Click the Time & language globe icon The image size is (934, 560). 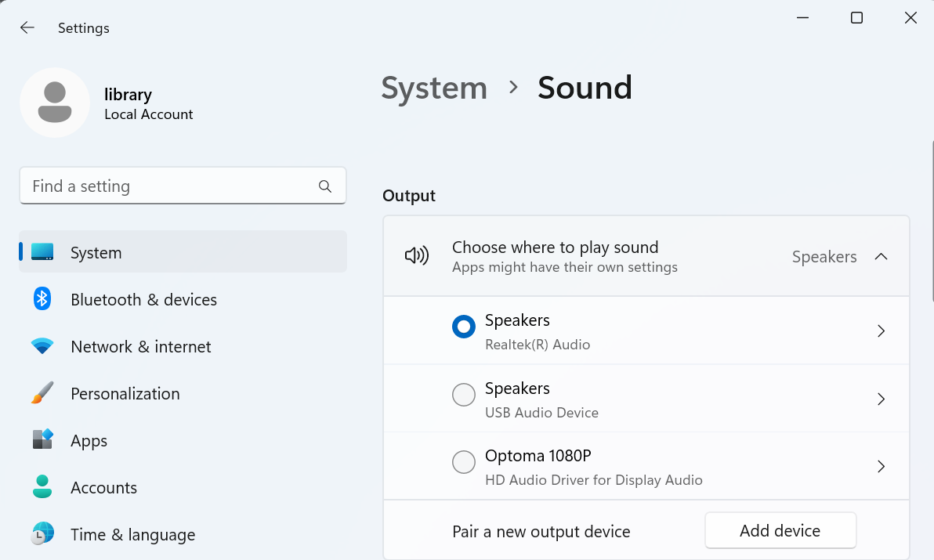(42, 534)
